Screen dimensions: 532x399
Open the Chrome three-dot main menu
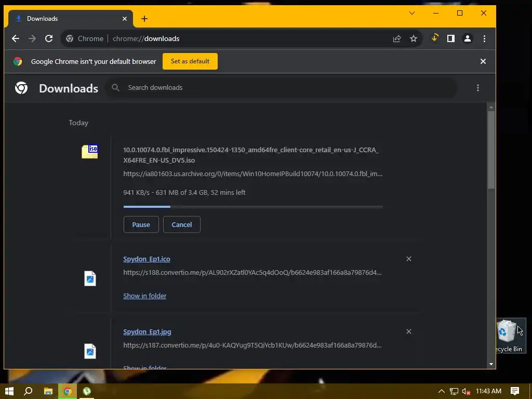(x=484, y=38)
